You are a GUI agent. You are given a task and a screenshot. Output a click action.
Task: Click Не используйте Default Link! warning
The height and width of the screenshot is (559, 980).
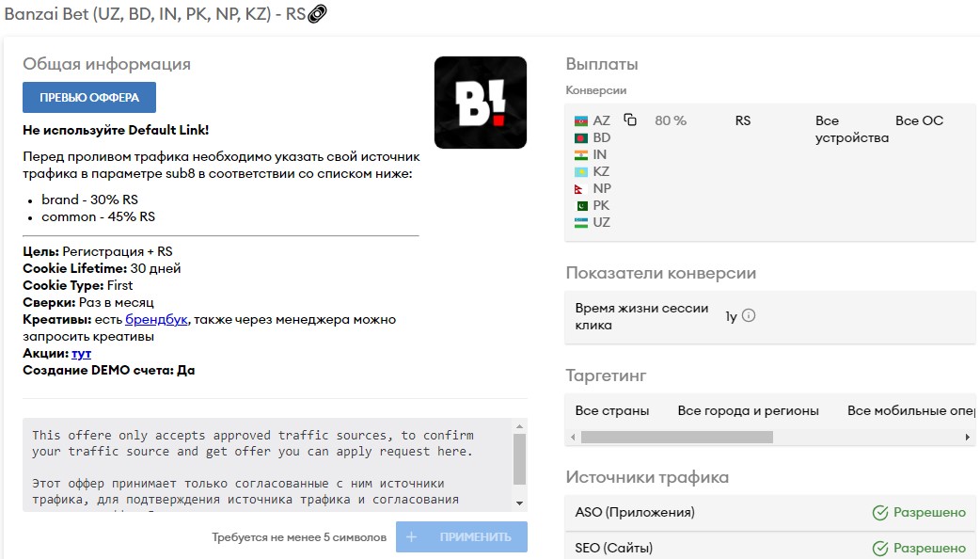[116, 130]
